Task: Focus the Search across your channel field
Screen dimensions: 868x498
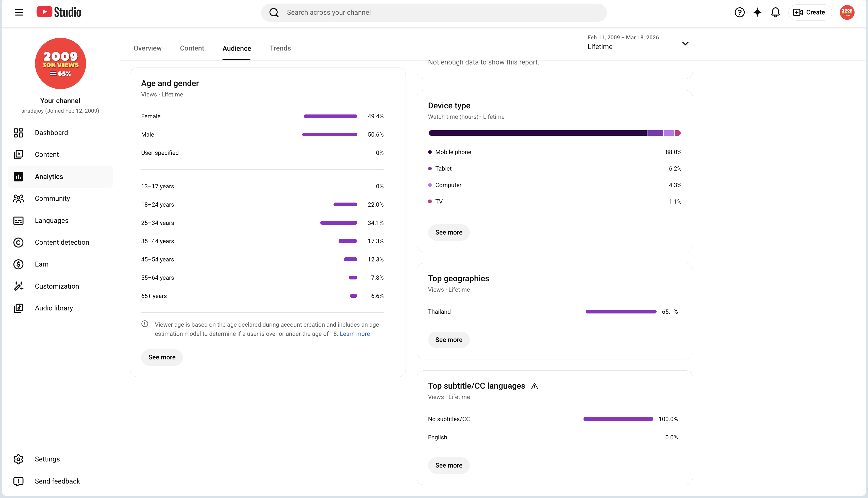Action: click(x=434, y=13)
